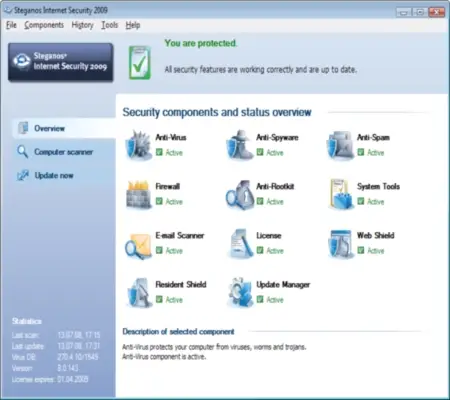The width and height of the screenshot is (450, 400).
Task: Select the Web Shield label
Action: pos(376,235)
